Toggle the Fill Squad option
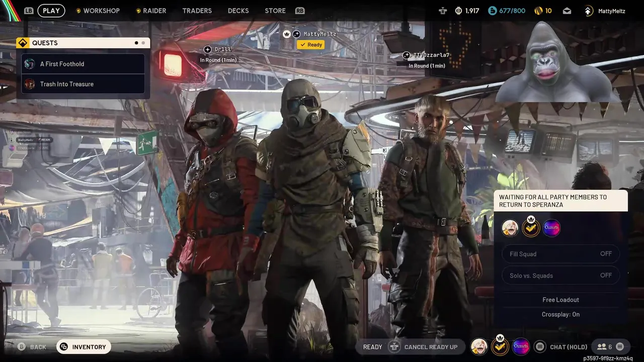Image resolution: width=644 pixels, height=362 pixels. [x=560, y=254]
